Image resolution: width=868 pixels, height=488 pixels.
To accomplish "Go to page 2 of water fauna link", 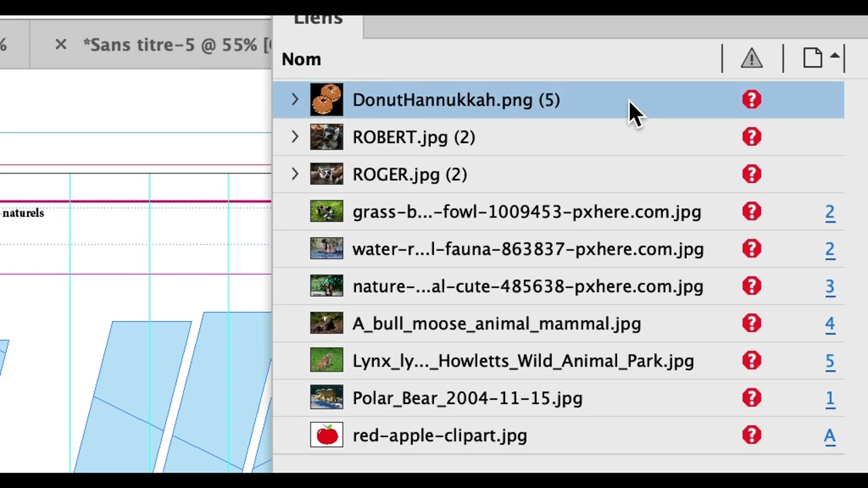I will coord(830,249).
